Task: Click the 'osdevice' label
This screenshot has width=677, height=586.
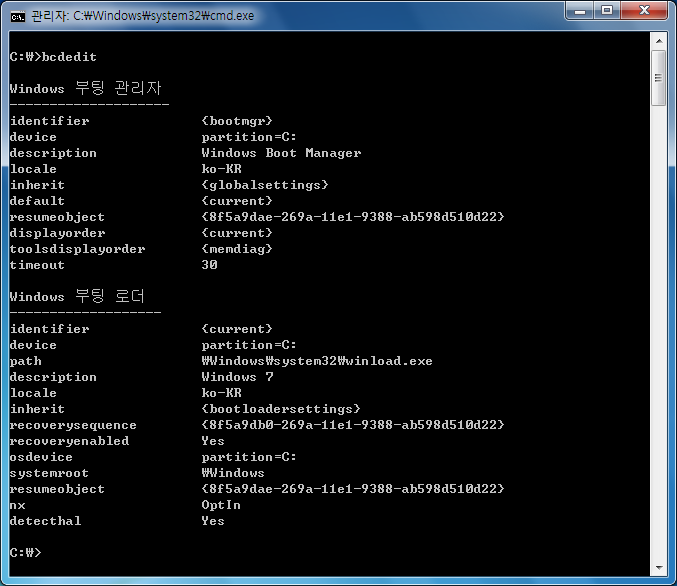Action: tap(41, 457)
